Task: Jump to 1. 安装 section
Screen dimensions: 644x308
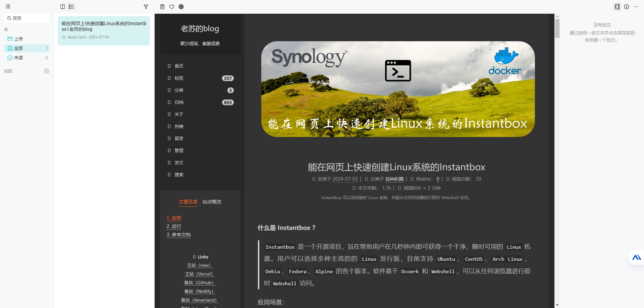Action: (x=174, y=218)
